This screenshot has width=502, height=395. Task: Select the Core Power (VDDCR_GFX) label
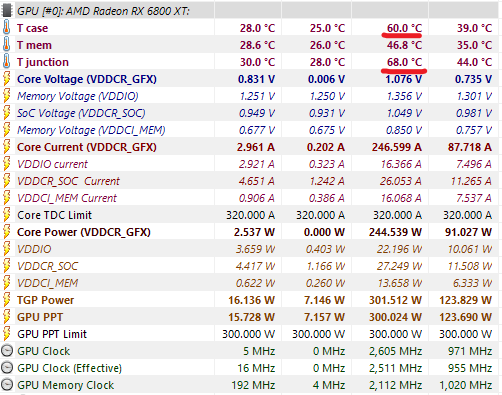84,232
